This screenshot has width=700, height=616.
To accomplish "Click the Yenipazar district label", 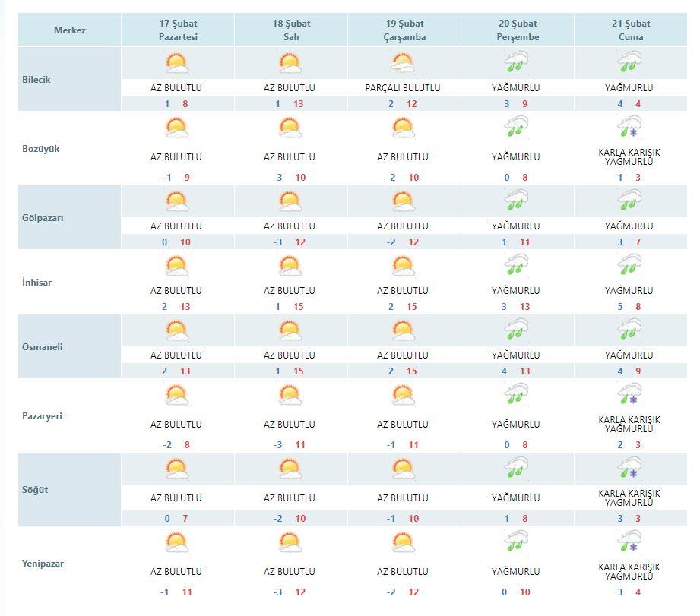I will pos(43,564).
